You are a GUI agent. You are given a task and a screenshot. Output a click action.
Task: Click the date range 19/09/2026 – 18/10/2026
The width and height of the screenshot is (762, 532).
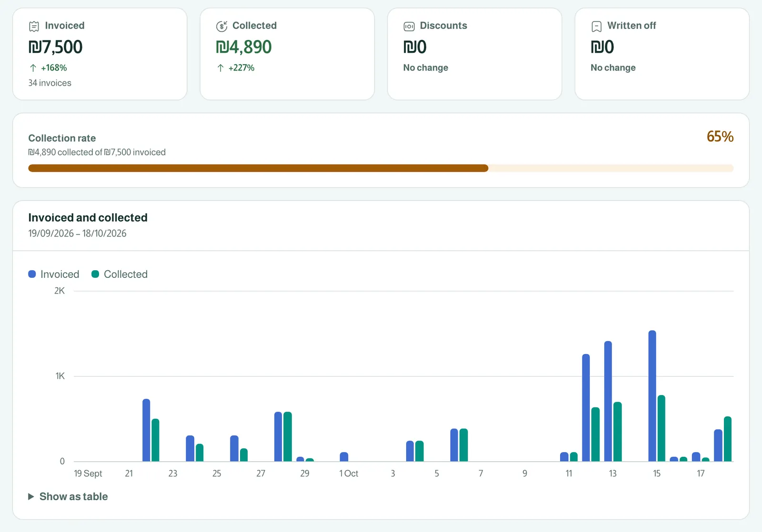[77, 233]
